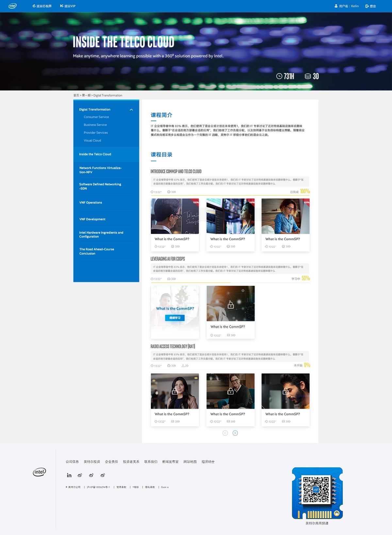Screen dimensions: 392x535
Task: Click the next page arrow below the courses
Action: 235,433
